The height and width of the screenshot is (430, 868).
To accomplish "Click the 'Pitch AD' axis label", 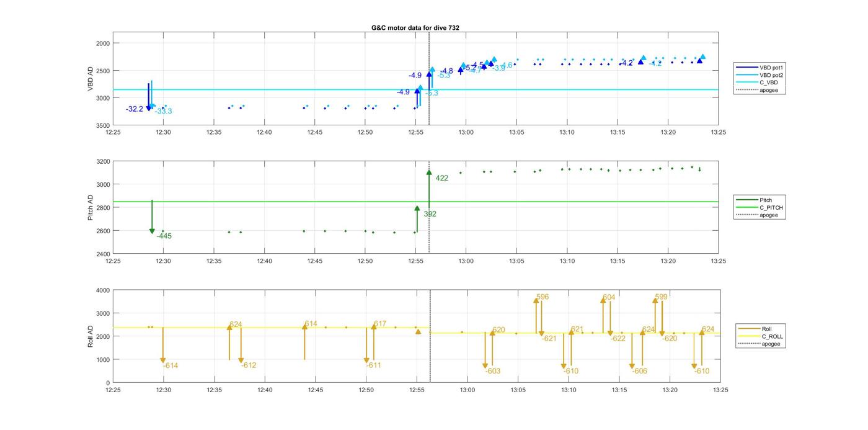I will point(91,207).
